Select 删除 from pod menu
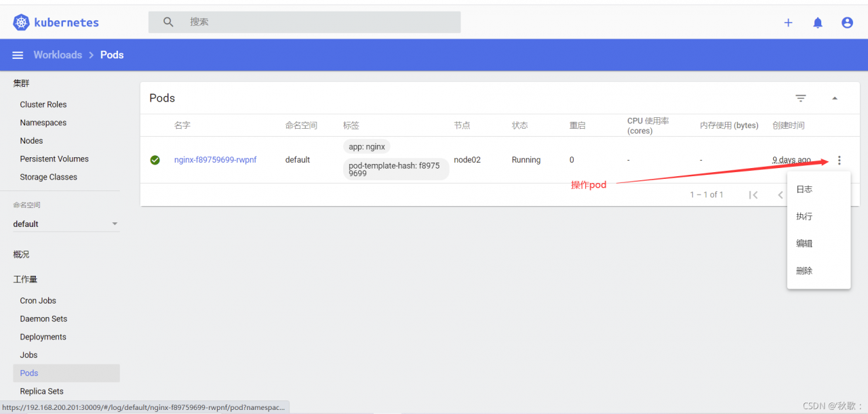868x414 pixels. [818, 270]
